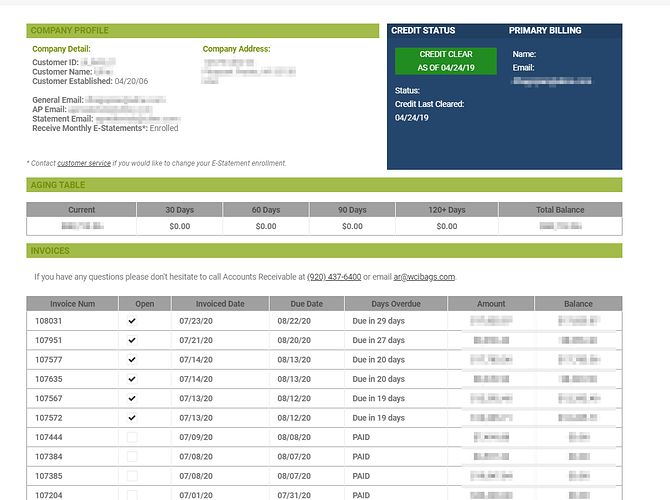Click Credit Last Cleared date 04/24/19
The image size is (670, 500).
[x=411, y=118]
